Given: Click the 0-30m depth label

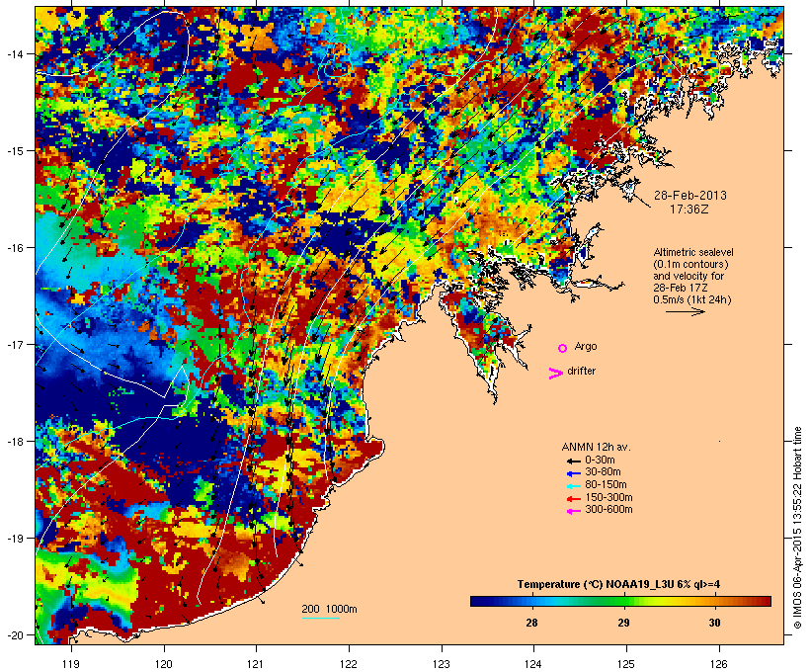Looking at the screenshot, I should coord(600,461).
